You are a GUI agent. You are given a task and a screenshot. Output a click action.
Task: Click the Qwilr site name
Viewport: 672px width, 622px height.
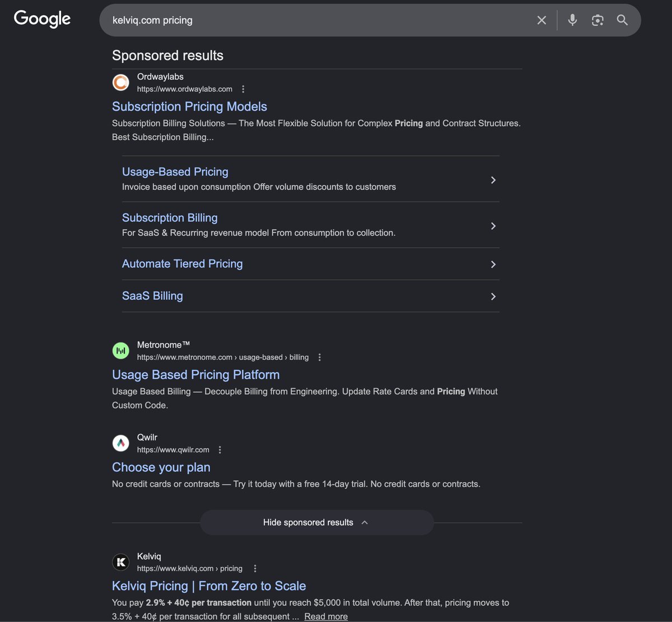tap(147, 438)
